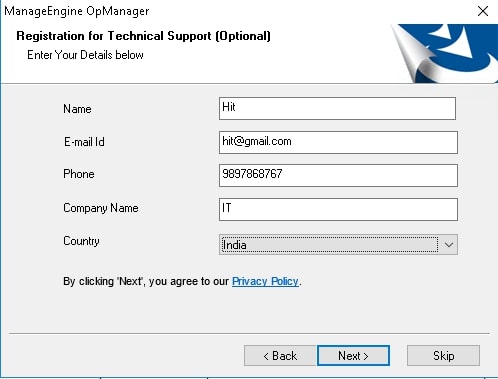Viewport: 498px width, 379px height.
Task: Click the Name field label
Action: pos(77,109)
